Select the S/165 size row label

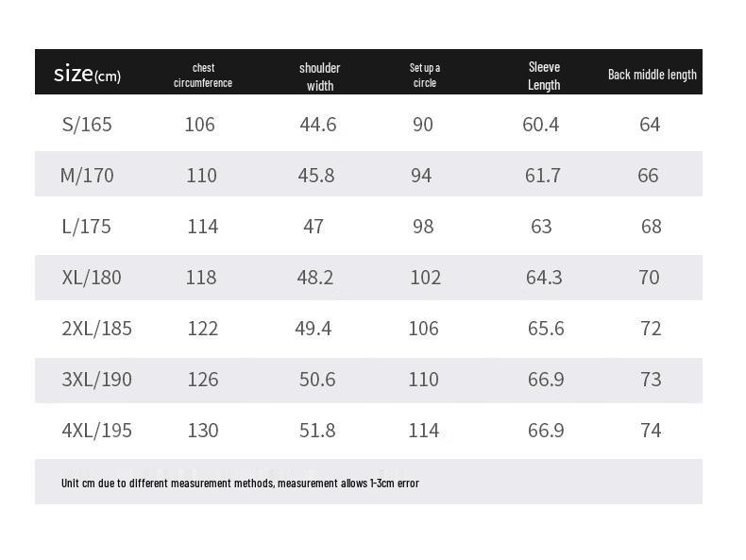(x=87, y=125)
